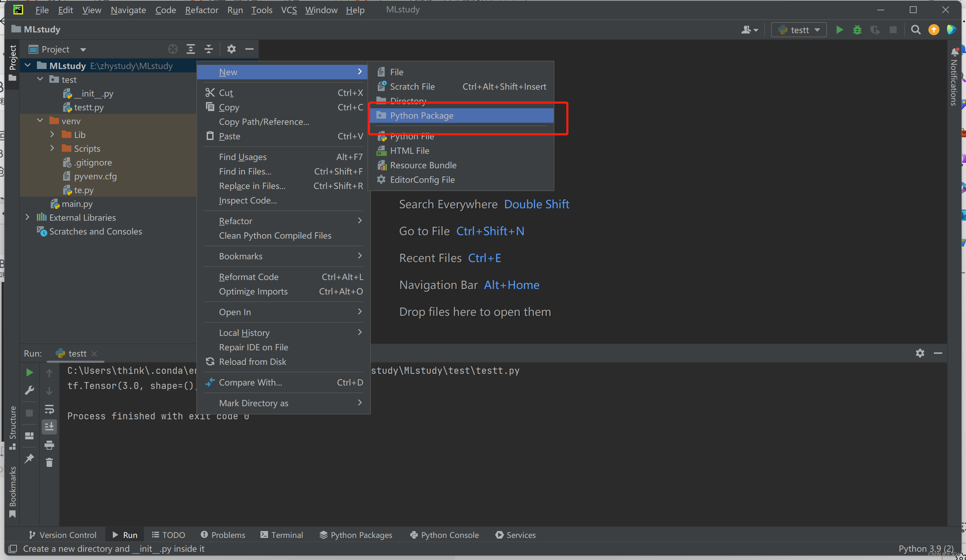This screenshot has height=560, width=966.
Task: Toggle scroll-to-end in console output
Action: pyautogui.click(x=49, y=426)
